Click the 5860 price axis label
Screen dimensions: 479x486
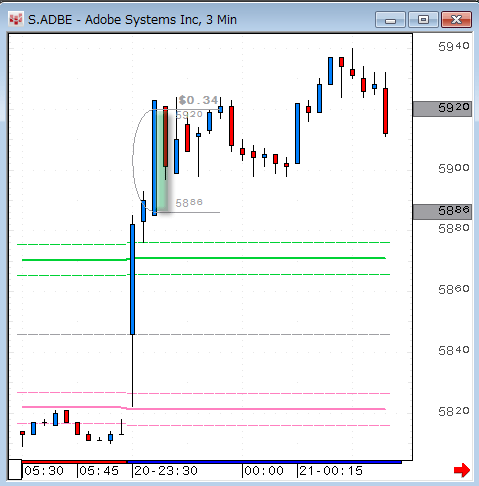pyautogui.click(x=454, y=290)
